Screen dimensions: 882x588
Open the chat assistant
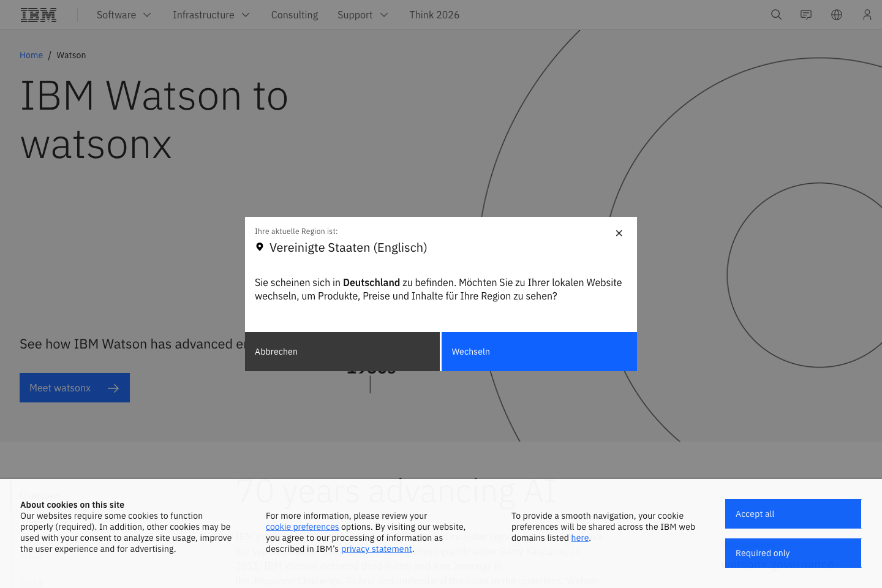pos(805,14)
